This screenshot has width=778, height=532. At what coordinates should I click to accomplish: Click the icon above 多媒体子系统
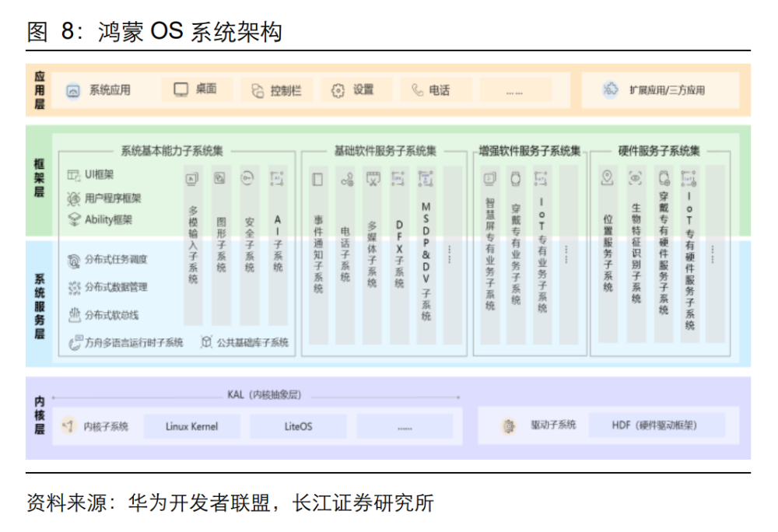[373, 178]
